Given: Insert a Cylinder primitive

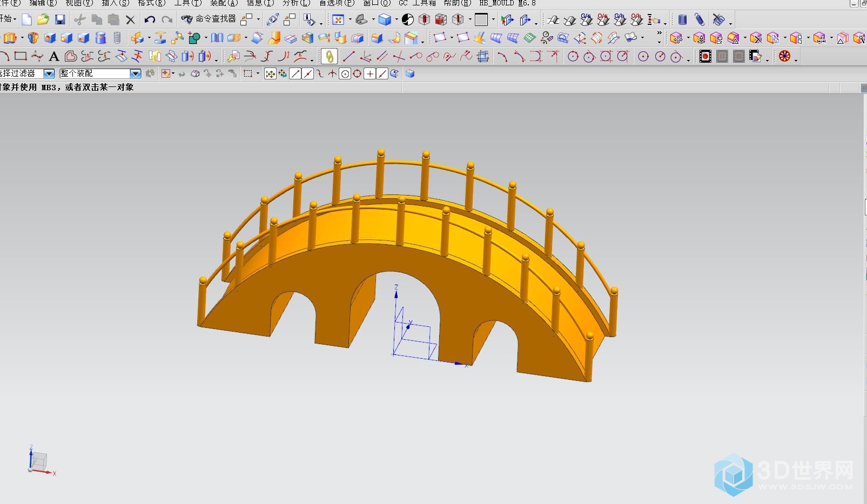Looking at the screenshot, I should [100, 38].
